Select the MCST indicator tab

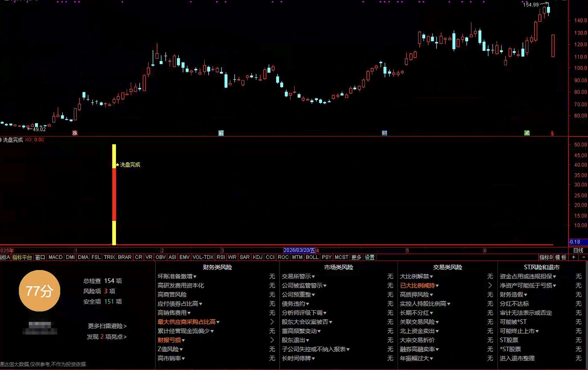click(x=341, y=257)
